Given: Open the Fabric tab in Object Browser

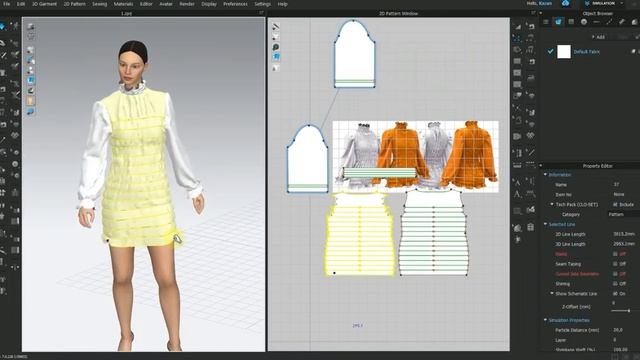Looking at the screenshot, I should 558,22.
